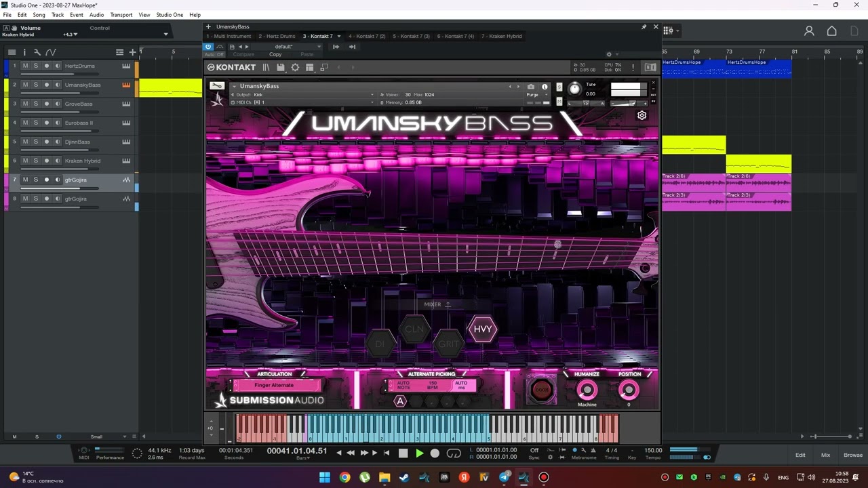Open instrument info icon in Kontakt header
Screen dimensions: 868x488
[544, 87]
